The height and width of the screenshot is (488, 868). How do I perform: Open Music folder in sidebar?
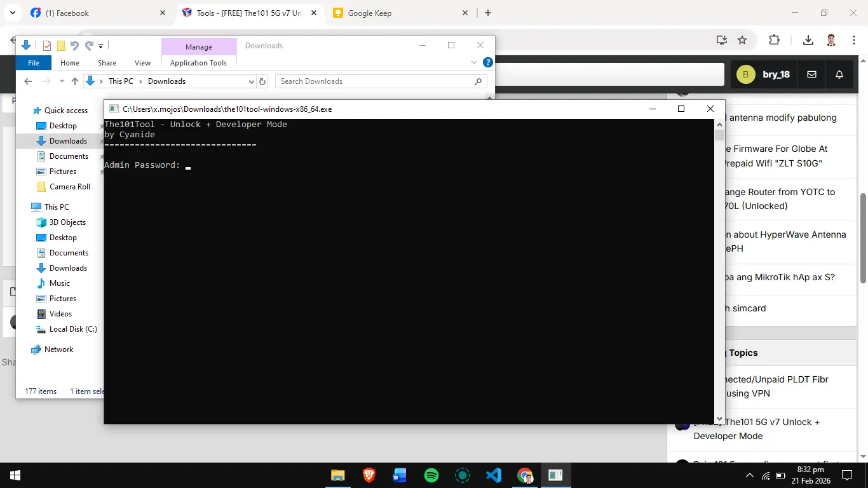click(60, 283)
